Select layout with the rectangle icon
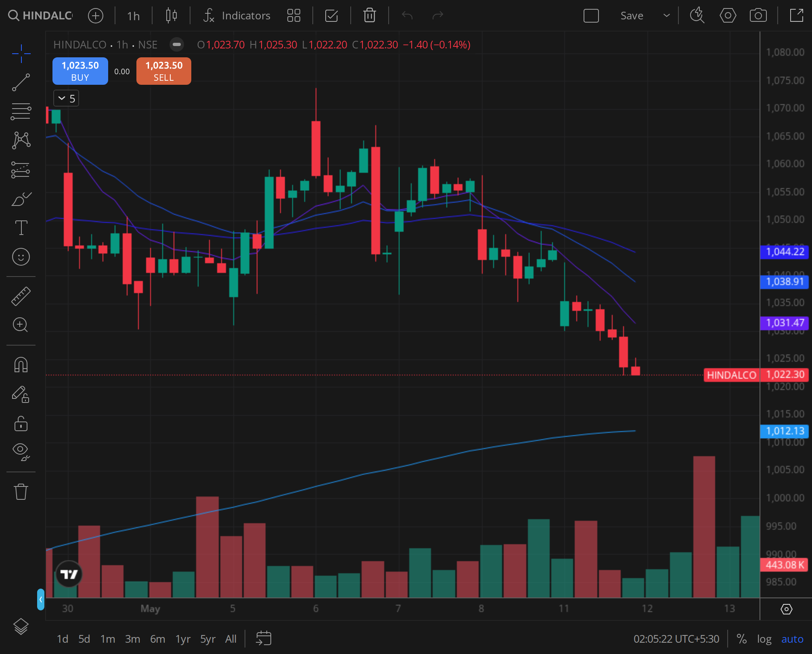812x654 pixels. coord(591,16)
